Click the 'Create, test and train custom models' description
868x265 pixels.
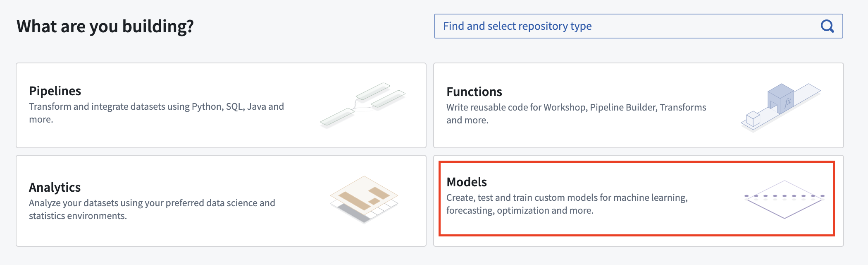click(567, 204)
